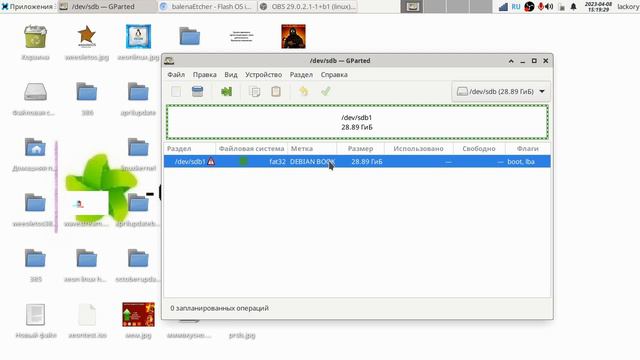The width and height of the screenshot is (640, 360).
Task: Click the Свободно column header
Action: click(x=479, y=149)
